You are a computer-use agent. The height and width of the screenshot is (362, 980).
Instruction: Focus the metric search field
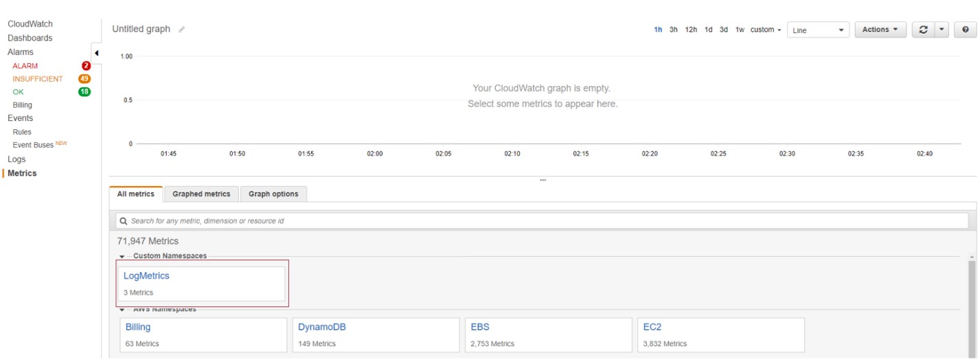coord(543,221)
